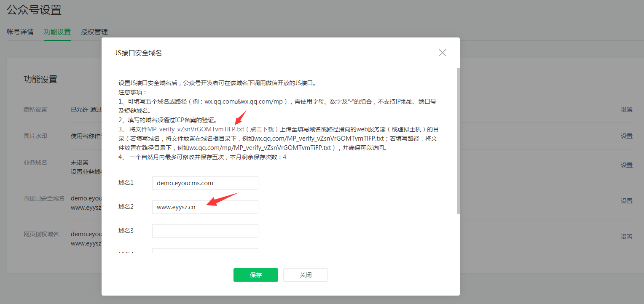Open 设置 for 隐私设置
The height and width of the screenshot is (304, 644).
626,109
